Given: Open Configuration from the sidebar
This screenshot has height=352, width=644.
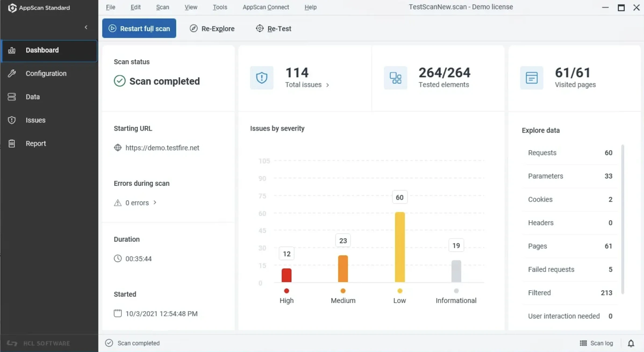Looking at the screenshot, I should (46, 73).
